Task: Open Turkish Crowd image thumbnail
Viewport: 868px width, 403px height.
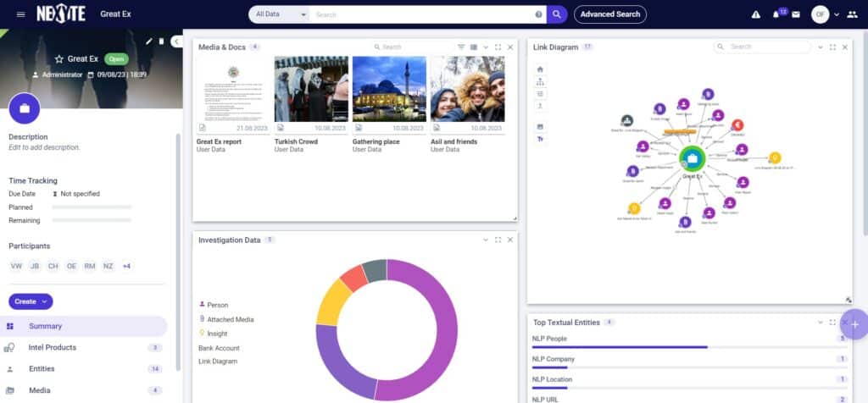Action: tap(311, 88)
